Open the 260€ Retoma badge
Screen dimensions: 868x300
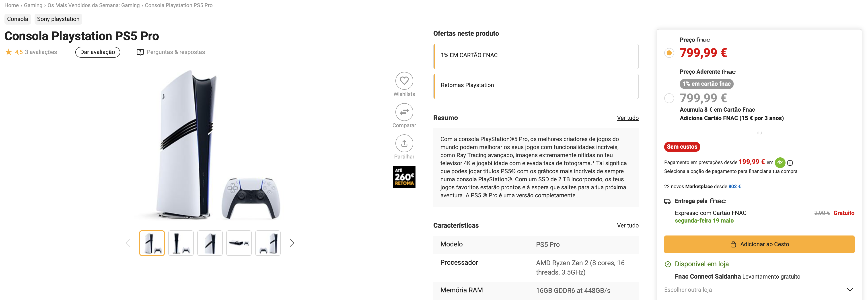coord(404,177)
